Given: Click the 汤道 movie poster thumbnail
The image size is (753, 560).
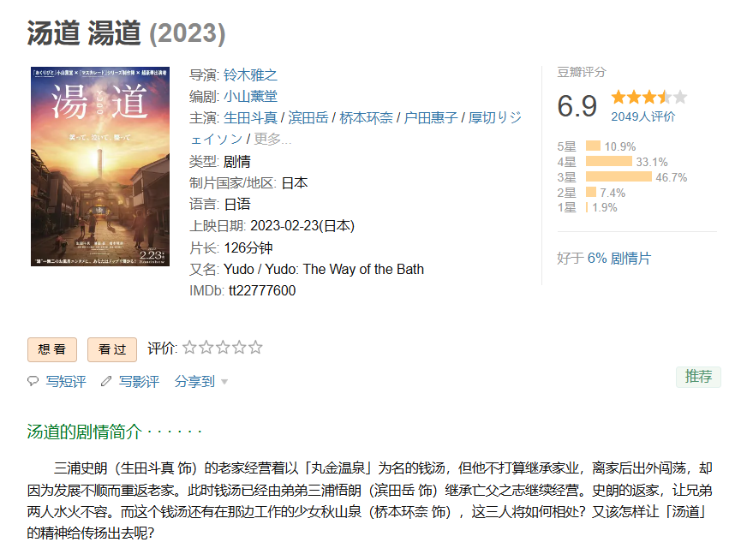Looking at the screenshot, I should click(100, 166).
